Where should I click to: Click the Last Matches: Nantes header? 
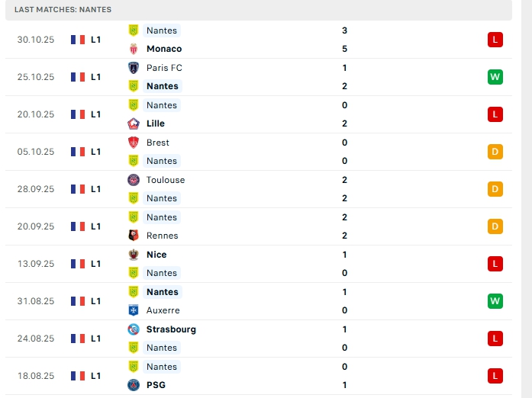63,10
